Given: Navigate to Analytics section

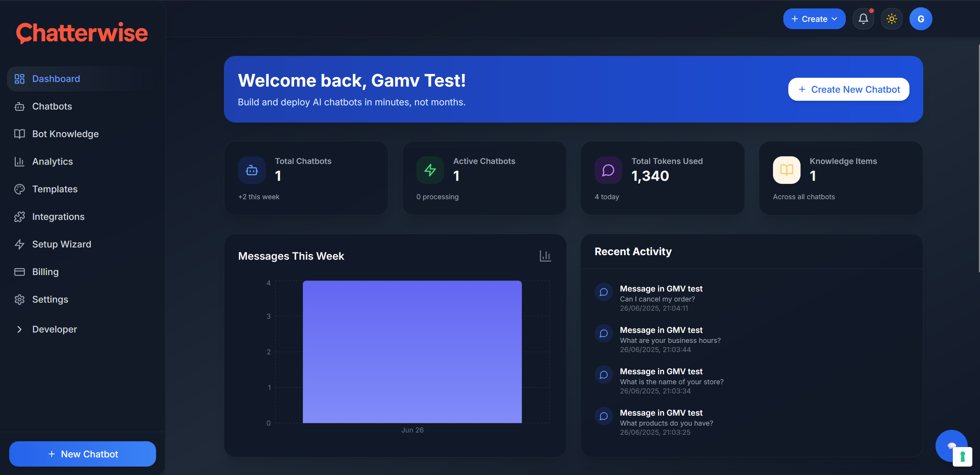Looking at the screenshot, I should pyautogui.click(x=53, y=161).
